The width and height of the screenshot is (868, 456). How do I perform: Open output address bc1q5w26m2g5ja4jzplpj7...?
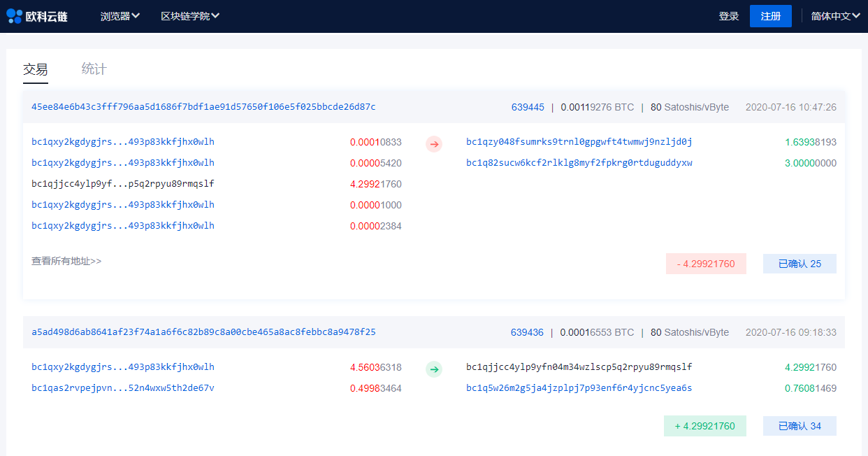(x=579, y=388)
